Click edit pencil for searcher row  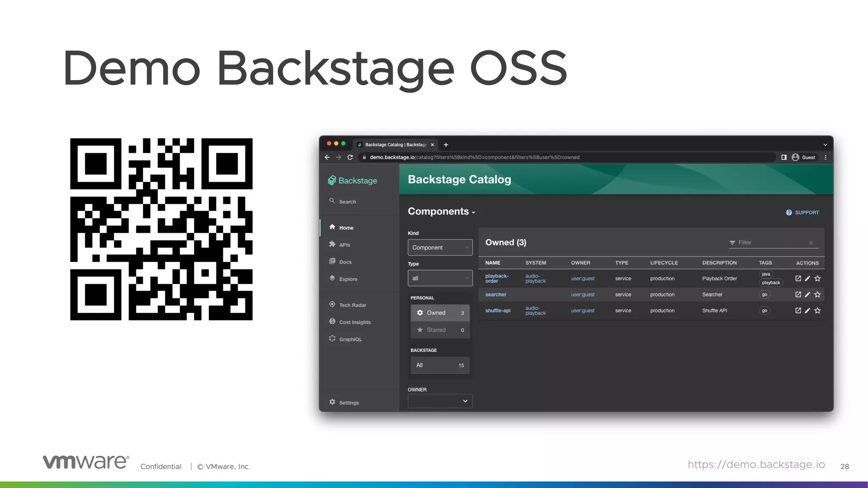(x=807, y=294)
